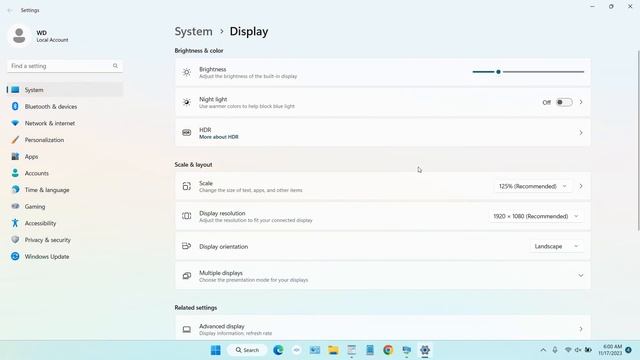Open Accounts settings
Screen dimensions: 640x360
pos(64,173)
